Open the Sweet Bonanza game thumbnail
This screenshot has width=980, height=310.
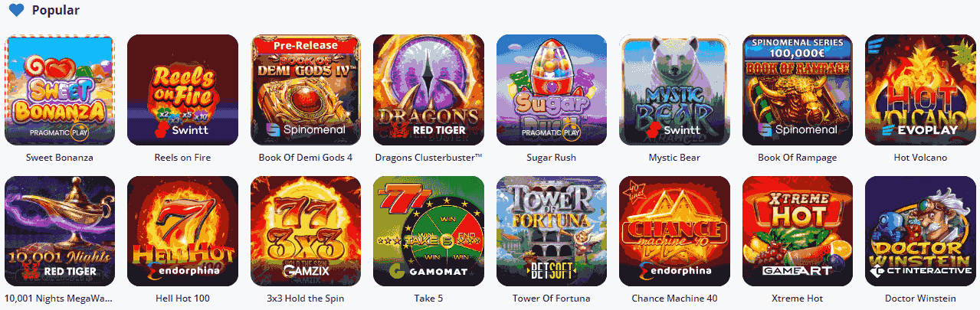pos(60,90)
